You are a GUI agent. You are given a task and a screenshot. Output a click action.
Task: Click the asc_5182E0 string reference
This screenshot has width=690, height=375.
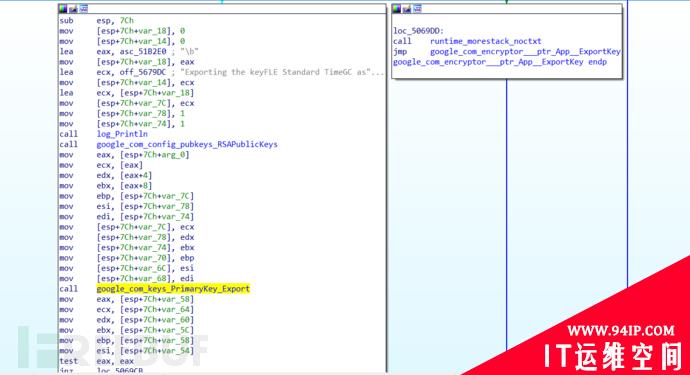143,51
